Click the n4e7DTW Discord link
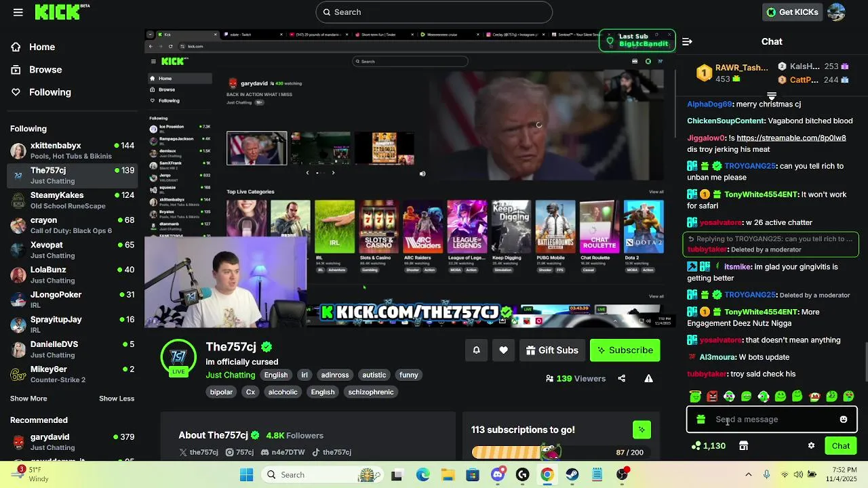The width and height of the screenshot is (868, 488). (283, 453)
